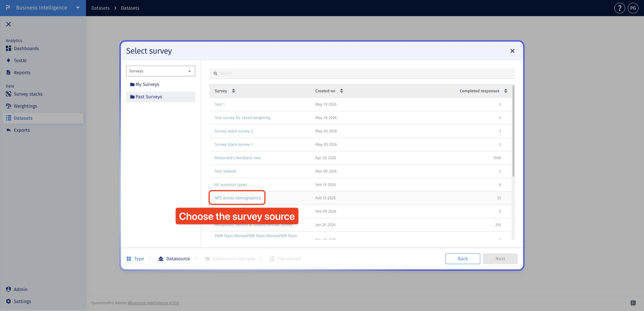This screenshot has width=644, height=311.
Task: Sort by Completed responses column
Action: click(x=483, y=91)
